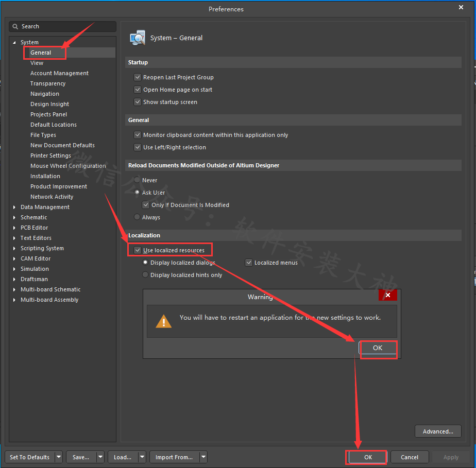
Task: Select the Never reload option
Action: pyautogui.click(x=137, y=180)
